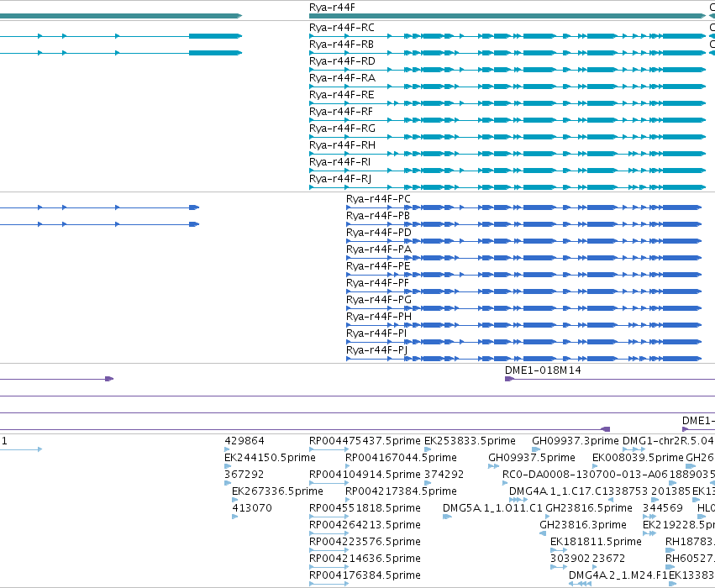The width and height of the screenshot is (715, 588).
Task: Select transcript Rya-r44F-RC
Action: 342,28
